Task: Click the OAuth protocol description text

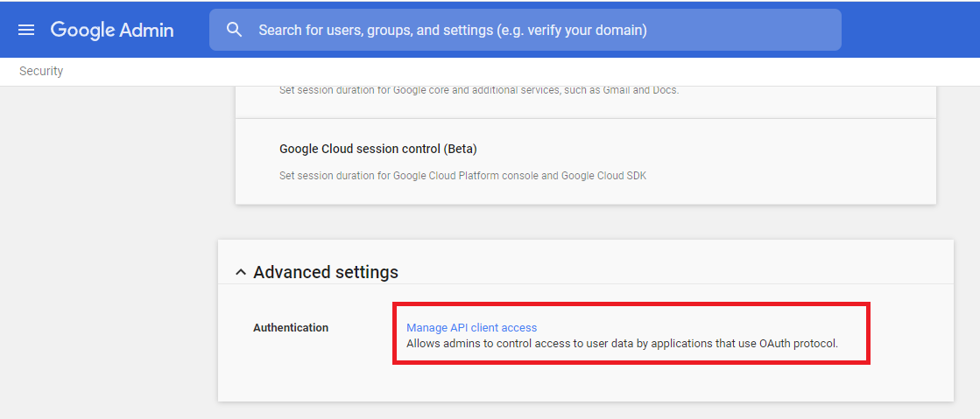Action: pyautogui.click(x=622, y=344)
